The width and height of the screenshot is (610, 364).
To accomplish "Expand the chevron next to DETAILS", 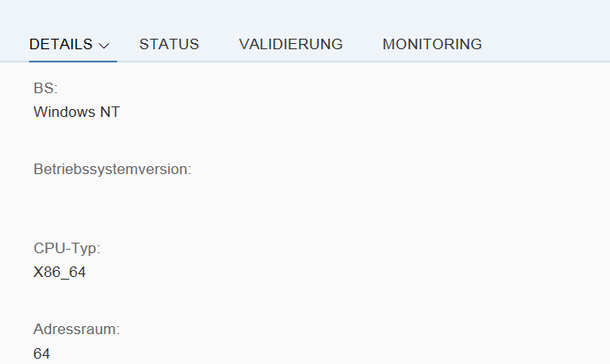I will tap(104, 46).
